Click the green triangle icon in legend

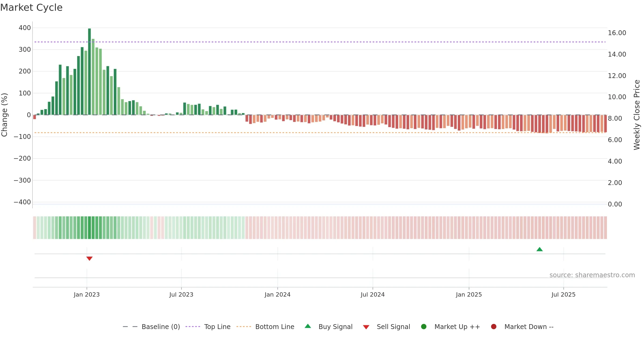pyautogui.click(x=308, y=326)
